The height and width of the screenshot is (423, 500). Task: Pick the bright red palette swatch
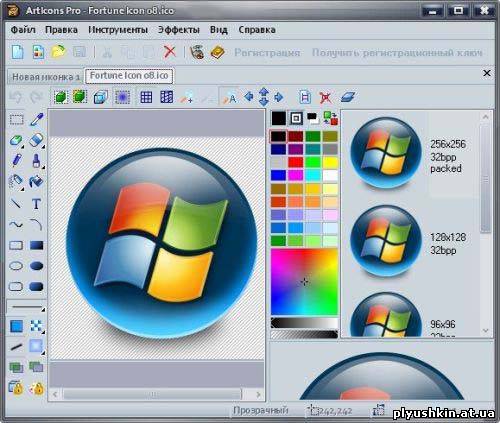(x=295, y=162)
